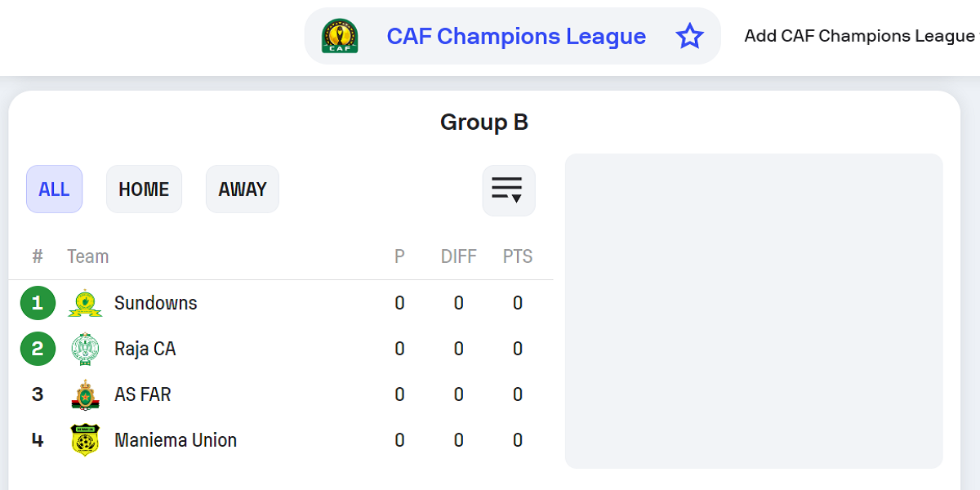Click the Maniema Union club crest
Image resolution: width=980 pixels, height=490 pixels.
tap(85, 440)
